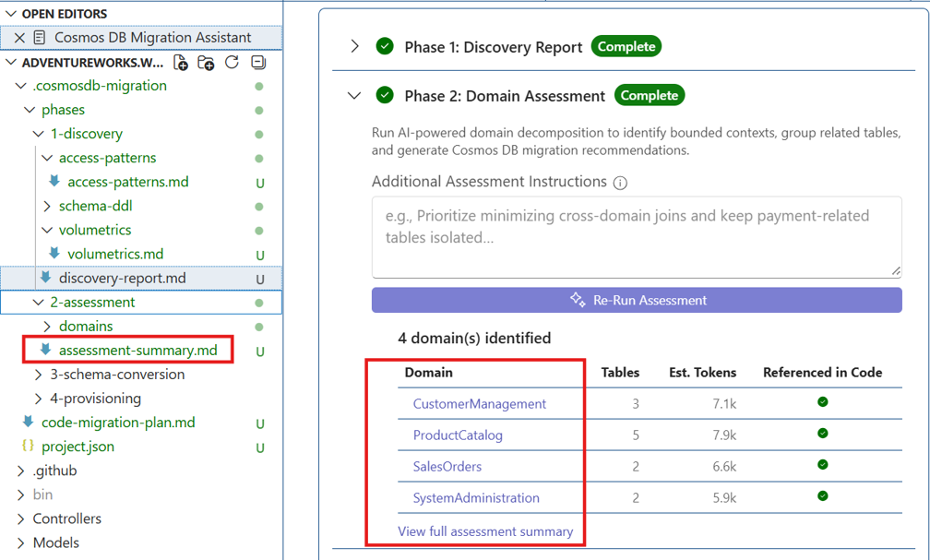Click the sparkle icon on Re-Run Assessment
This screenshot has height=560, width=930.
578,299
